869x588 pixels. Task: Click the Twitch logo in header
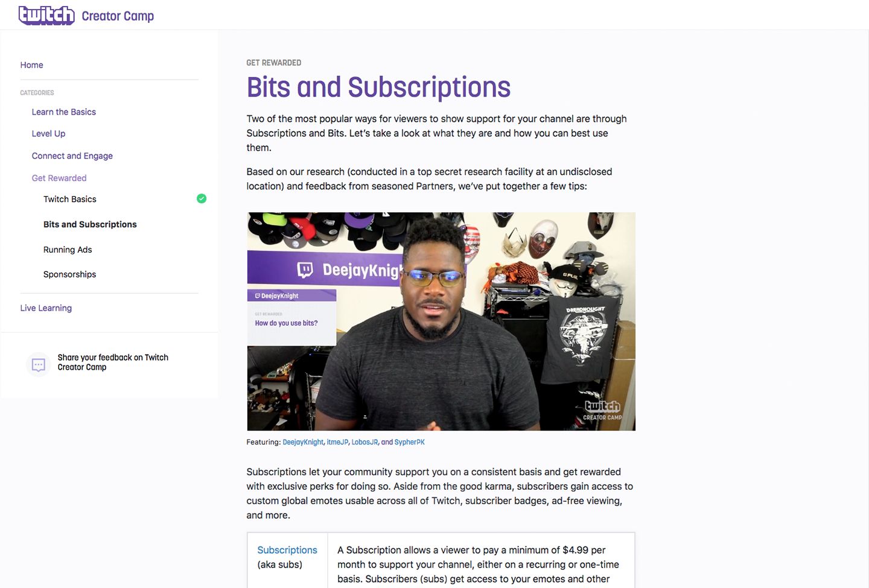point(46,15)
